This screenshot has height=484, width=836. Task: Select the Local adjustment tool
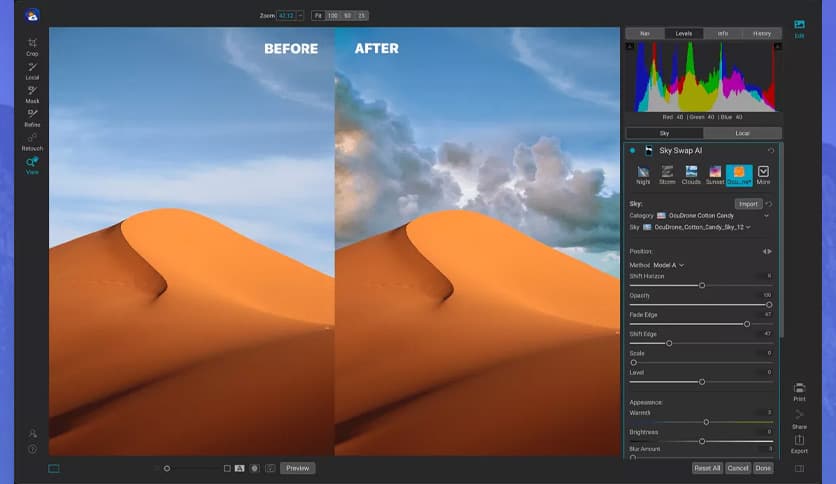point(32,70)
